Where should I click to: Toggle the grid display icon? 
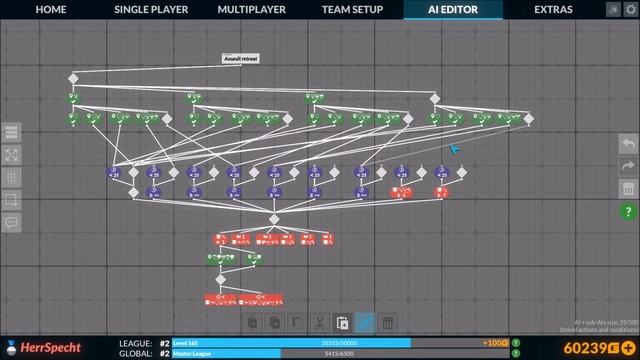(11, 177)
